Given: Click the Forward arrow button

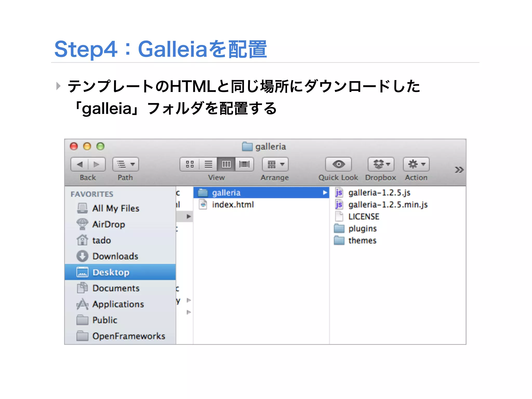Looking at the screenshot, I should click(97, 164).
